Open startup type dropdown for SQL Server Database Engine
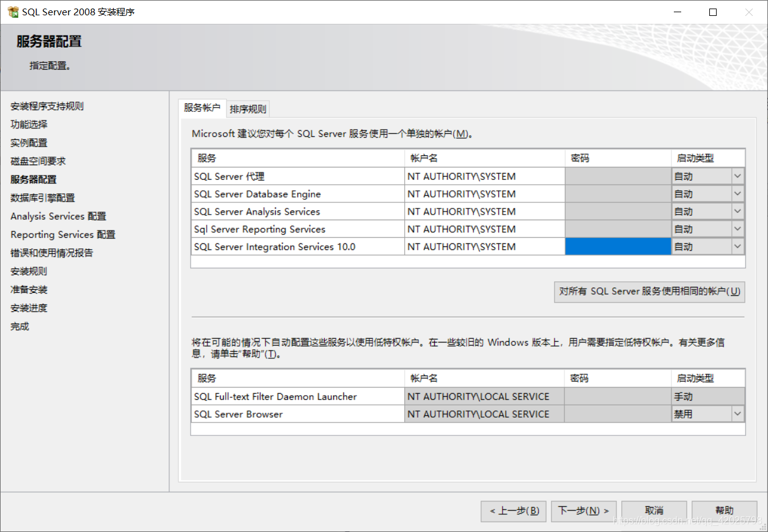 [x=738, y=194]
